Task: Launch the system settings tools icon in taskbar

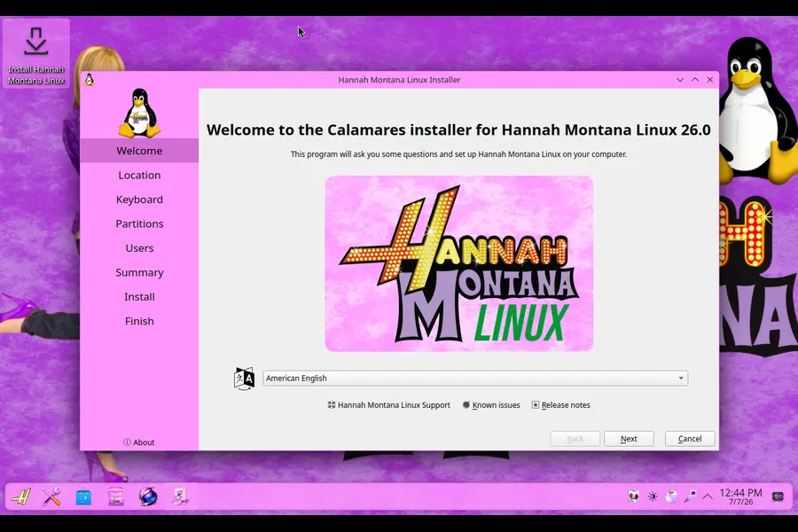Action: (51, 497)
